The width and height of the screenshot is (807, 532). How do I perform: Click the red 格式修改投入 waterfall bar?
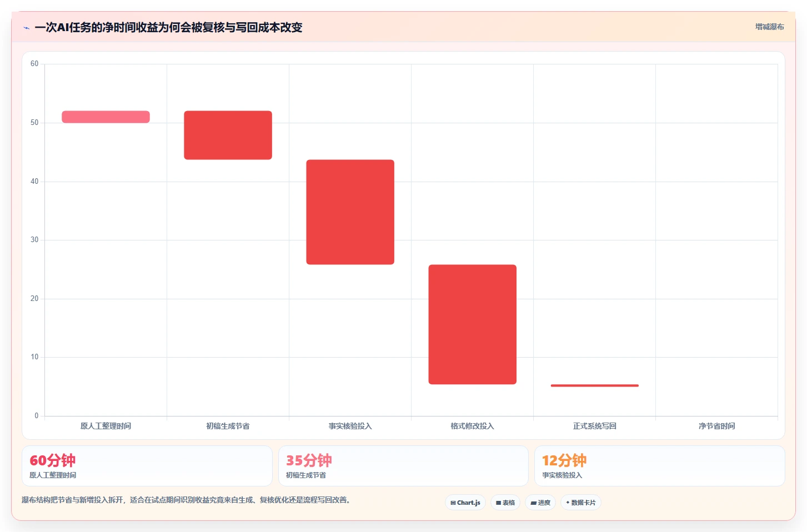pyautogui.click(x=472, y=324)
